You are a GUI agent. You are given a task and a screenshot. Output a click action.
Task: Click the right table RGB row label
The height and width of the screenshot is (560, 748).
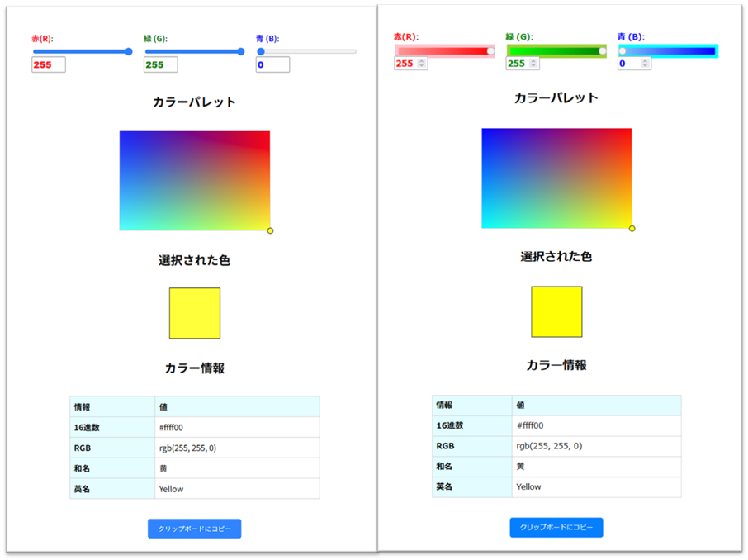click(x=445, y=446)
